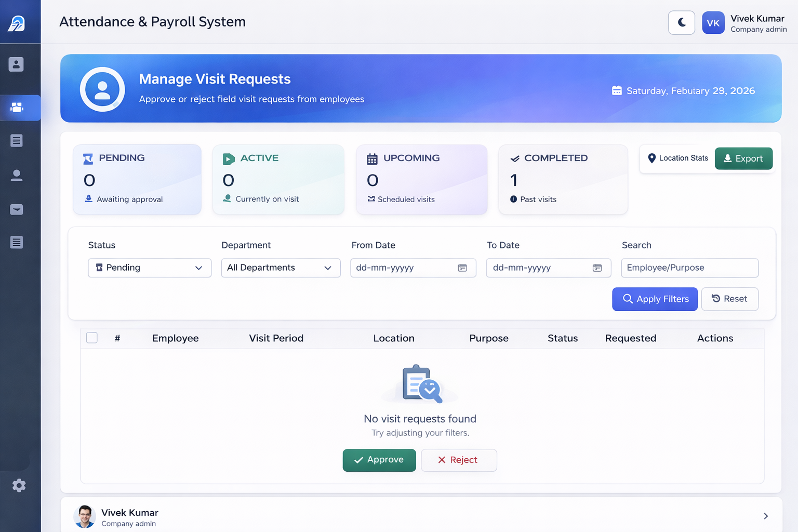Click the large profile circle in banner
The width and height of the screenshot is (798, 532).
tap(102, 89)
